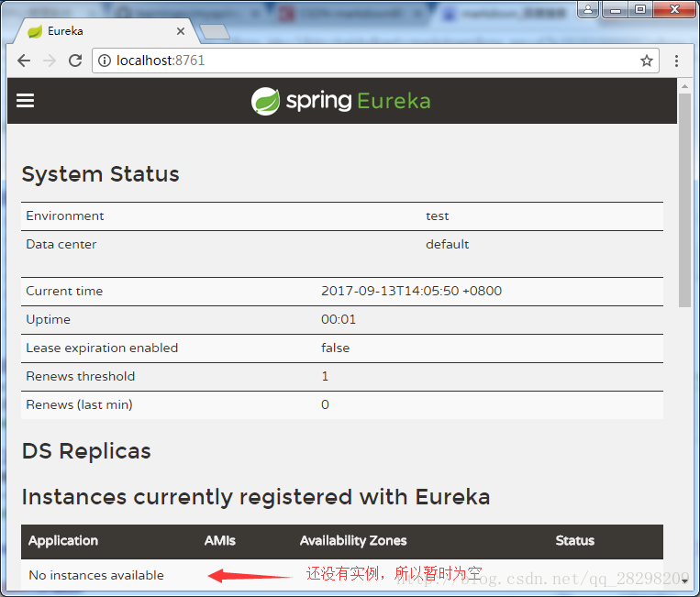700x597 pixels.
Task: Select the renews threshold value 1
Action: pos(325,376)
